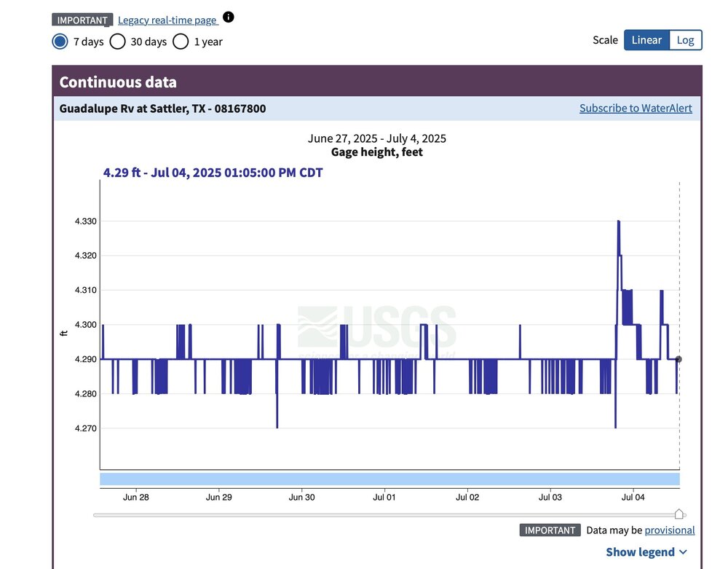The height and width of the screenshot is (569, 728).
Task: Click the latest data point marker on graph
Action: (678, 359)
